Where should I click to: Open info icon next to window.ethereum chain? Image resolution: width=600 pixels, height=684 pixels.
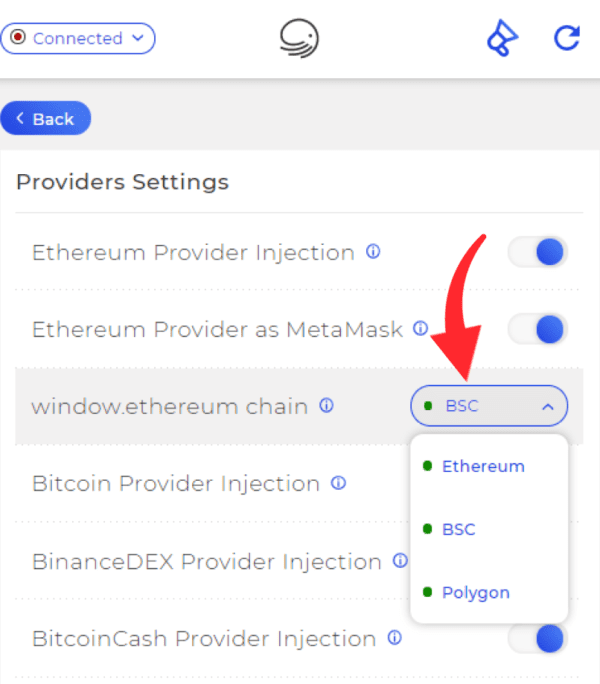pyautogui.click(x=326, y=405)
